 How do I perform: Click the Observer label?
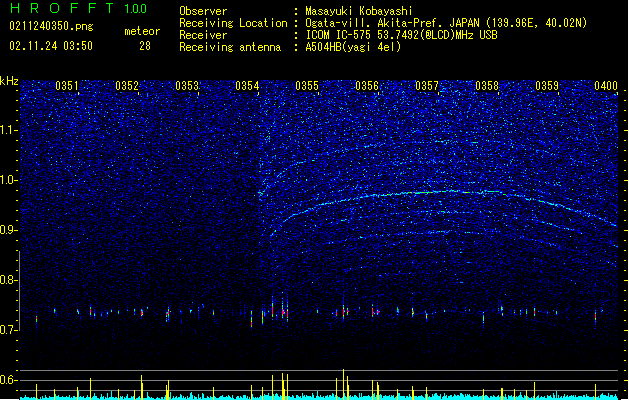coord(203,11)
